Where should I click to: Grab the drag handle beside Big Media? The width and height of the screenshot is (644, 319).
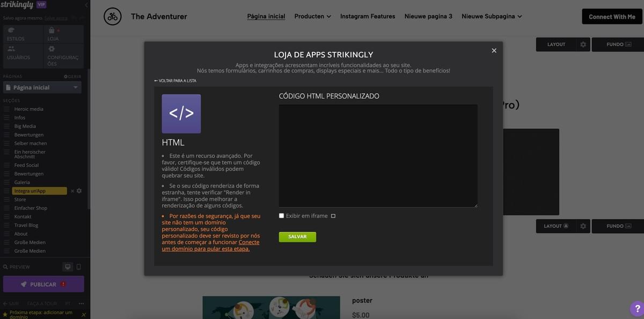pos(7,126)
